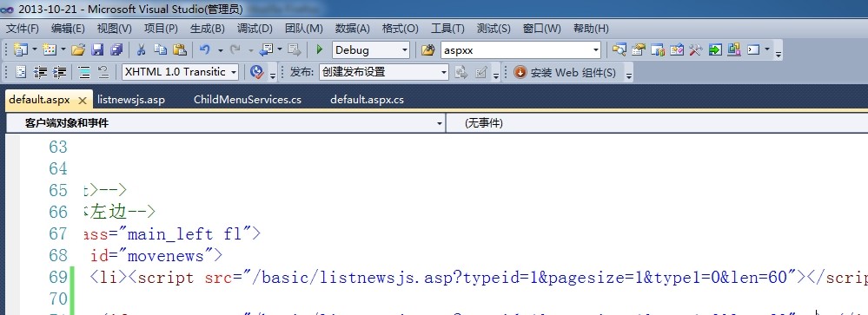Cut selection with scissors icon
868x315 pixels.
coord(141,49)
